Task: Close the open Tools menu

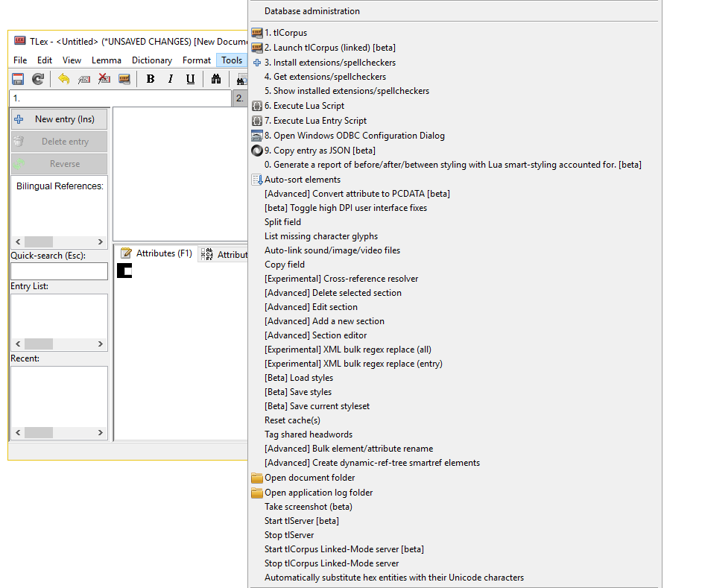Action: pos(232,60)
